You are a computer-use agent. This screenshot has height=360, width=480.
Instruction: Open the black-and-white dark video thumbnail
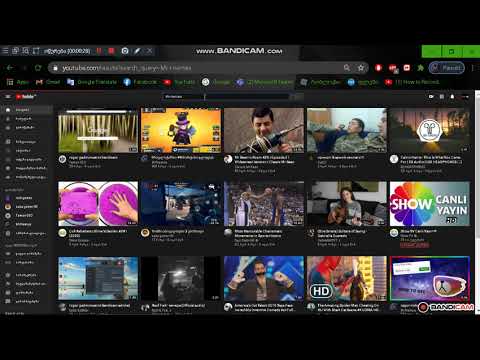tap(181, 278)
